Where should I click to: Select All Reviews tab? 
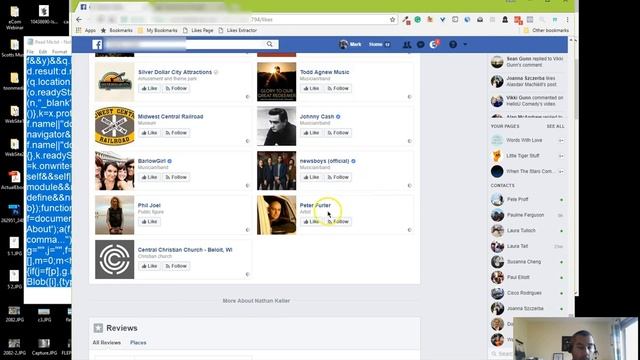107,342
